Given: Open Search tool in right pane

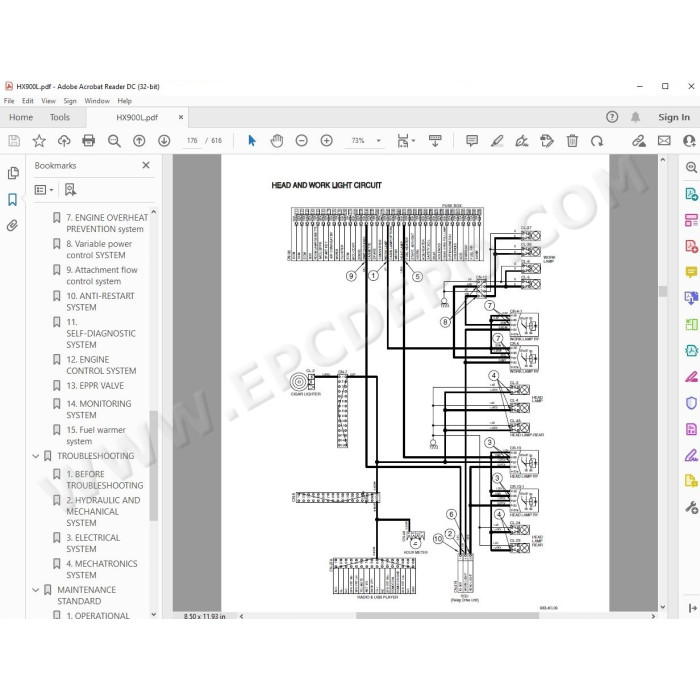Looking at the screenshot, I should pos(691,168).
